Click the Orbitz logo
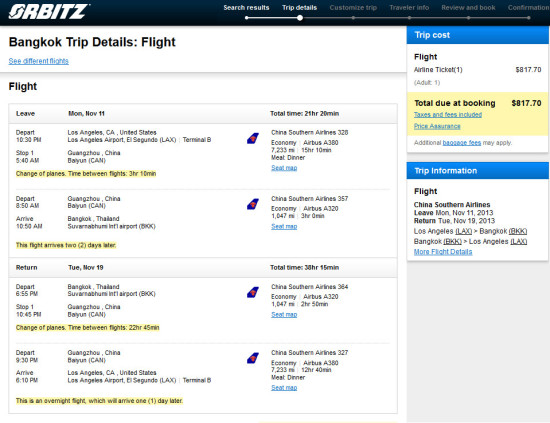This screenshot has width=550, height=423. [x=49, y=11]
